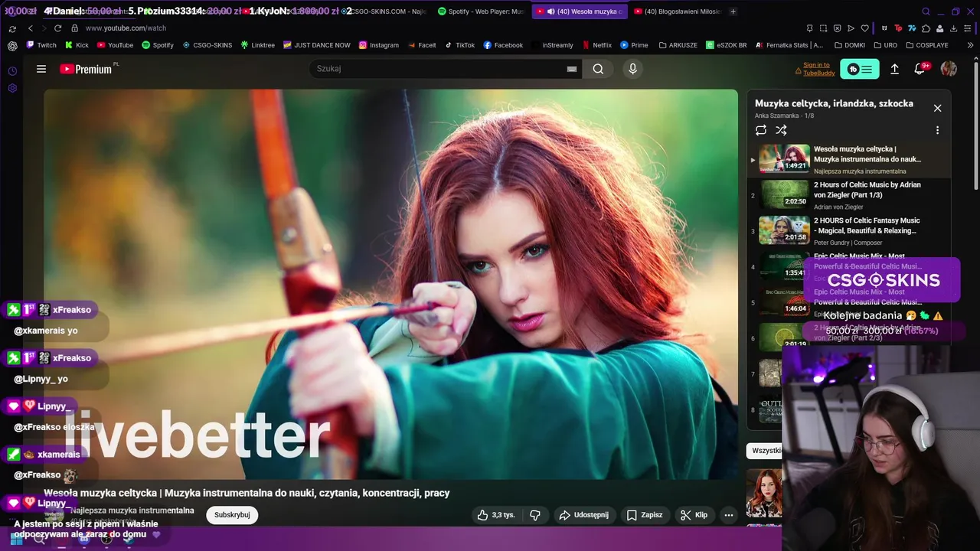Open the Opera sidebar settings gear icon
This screenshot has height=551, width=980.
pos(12,88)
